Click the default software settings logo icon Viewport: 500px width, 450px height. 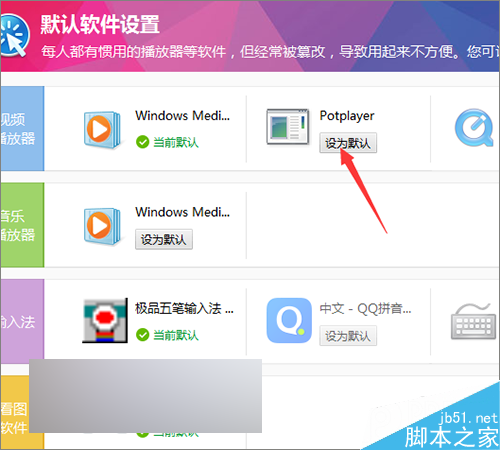click(x=14, y=36)
